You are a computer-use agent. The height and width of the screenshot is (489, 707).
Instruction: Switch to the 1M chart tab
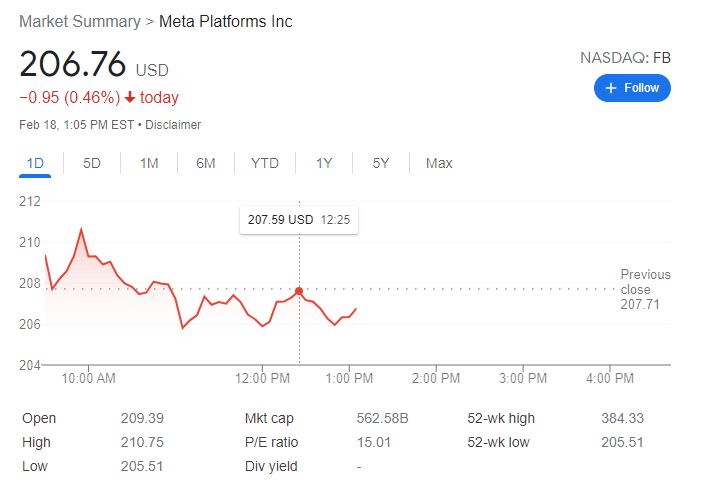[149, 163]
